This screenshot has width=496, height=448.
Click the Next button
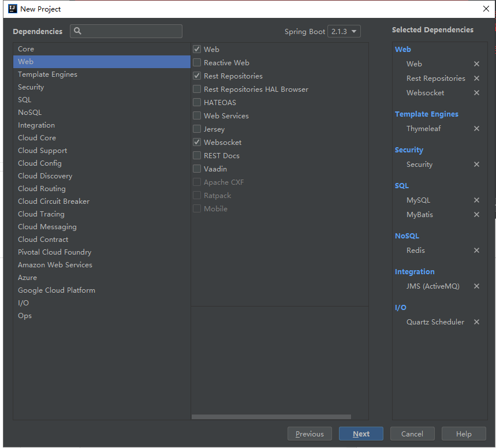click(361, 434)
